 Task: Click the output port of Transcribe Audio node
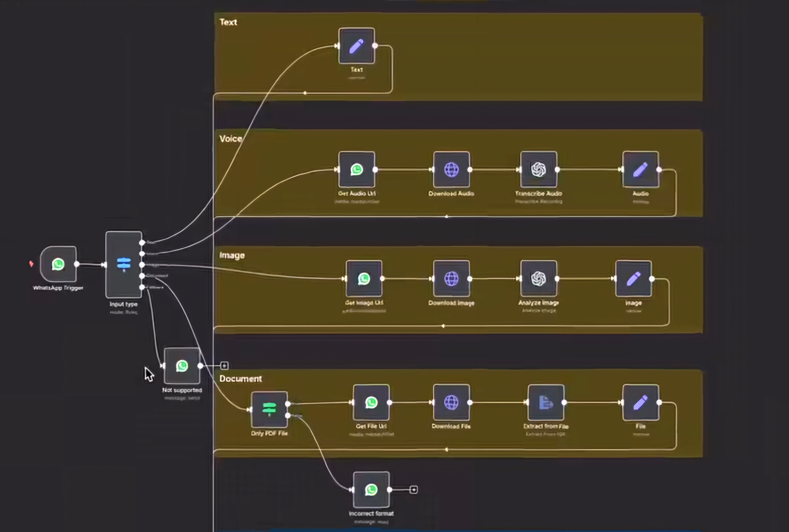click(557, 169)
